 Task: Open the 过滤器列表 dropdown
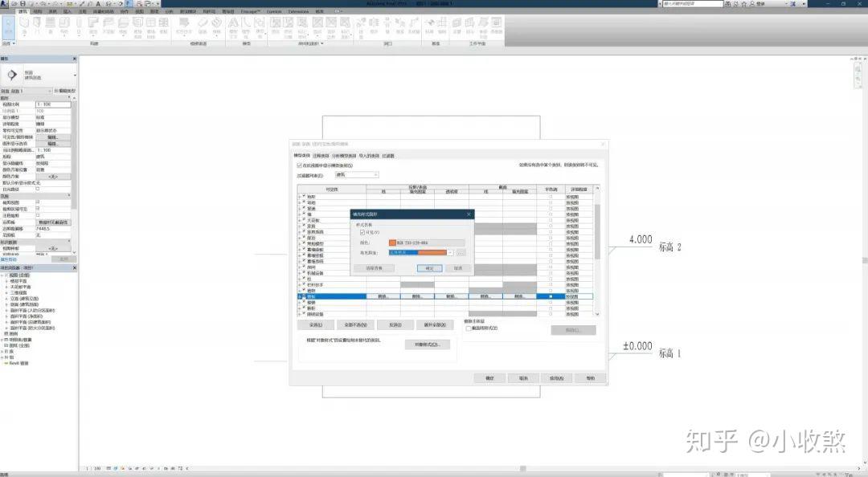click(357, 174)
